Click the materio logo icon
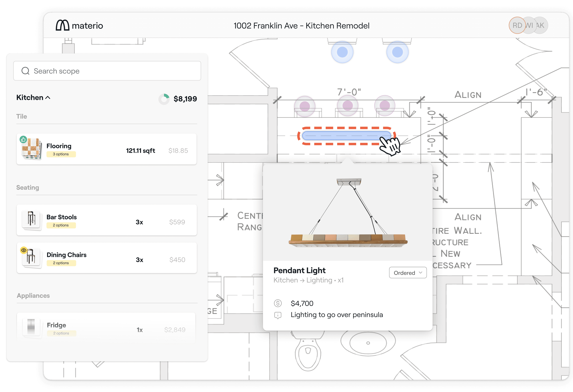The height and width of the screenshot is (392, 573). tap(62, 25)
